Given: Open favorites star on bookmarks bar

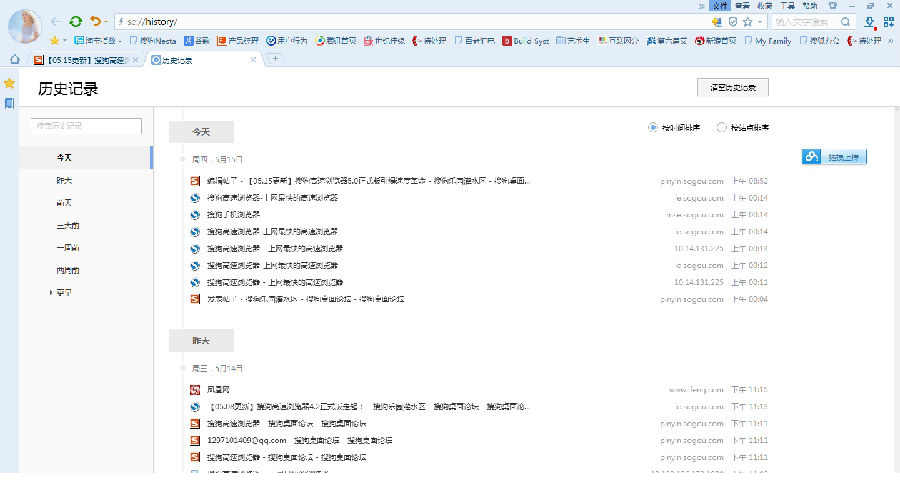Looking at the screenshot, I should [x=55, y=41].
